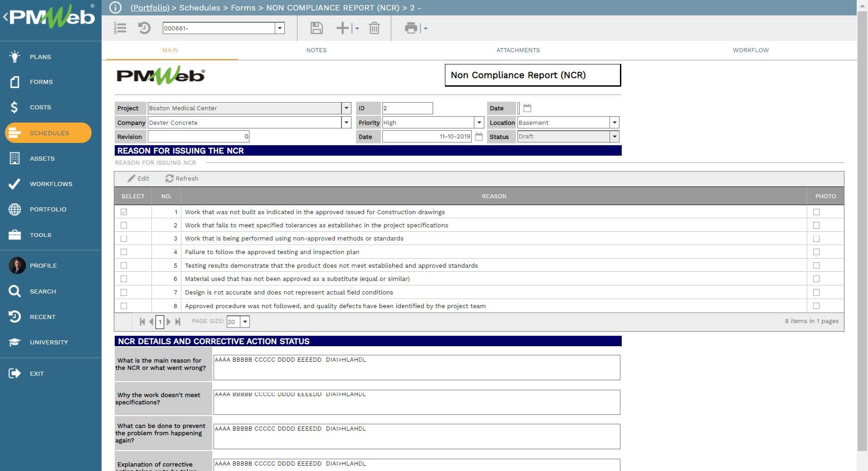
Task: Click the Delete trash can icon
Action: (x=374, y=28)
